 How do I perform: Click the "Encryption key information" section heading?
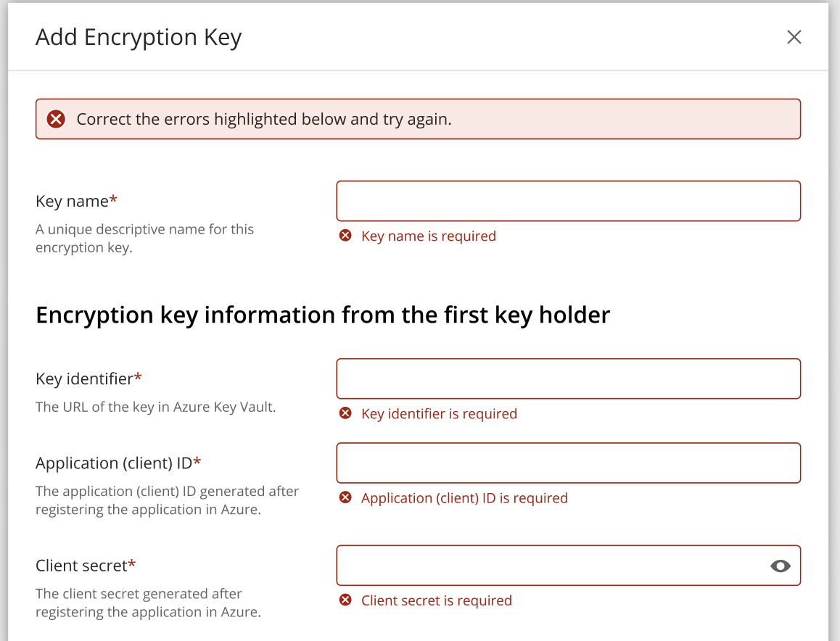point(323,315)
